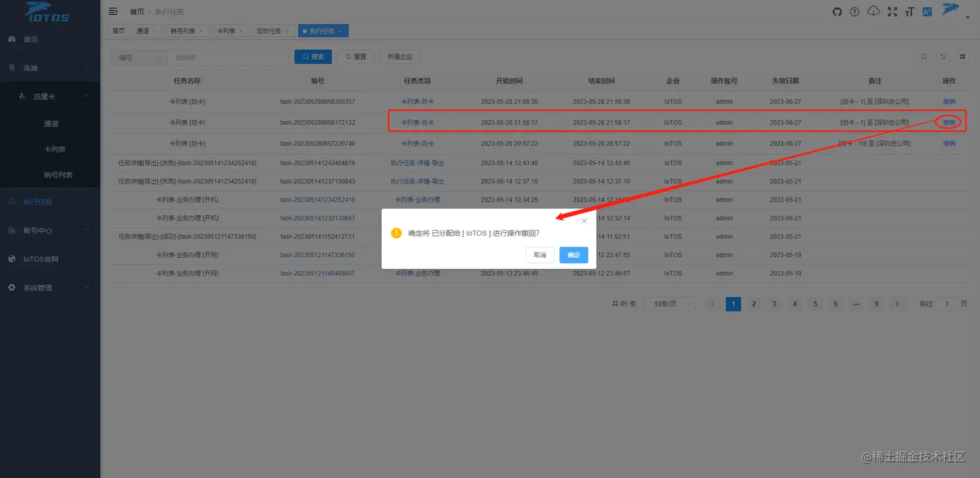Close the 销号列表 tab
Screen dimensions: 980x478
tap(201, 31)
